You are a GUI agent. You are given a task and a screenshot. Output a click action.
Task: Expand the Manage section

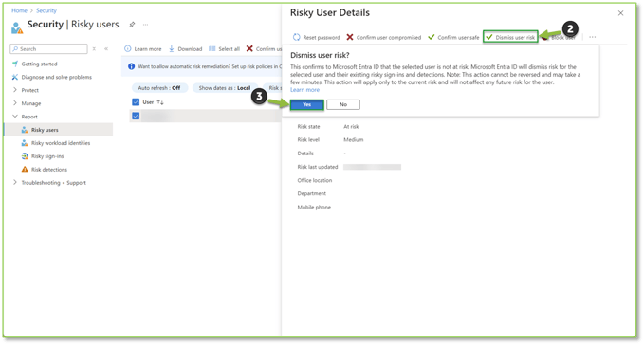[x=15, y=103]
